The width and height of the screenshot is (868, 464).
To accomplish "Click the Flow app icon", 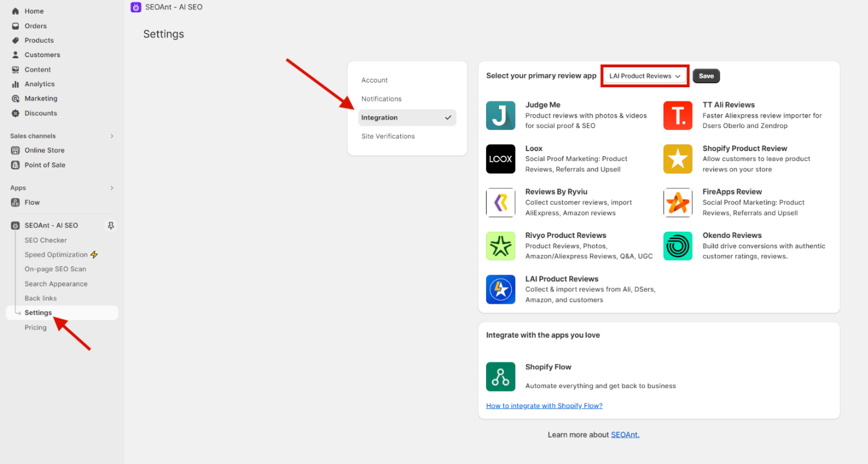I will tap(15, 203).
